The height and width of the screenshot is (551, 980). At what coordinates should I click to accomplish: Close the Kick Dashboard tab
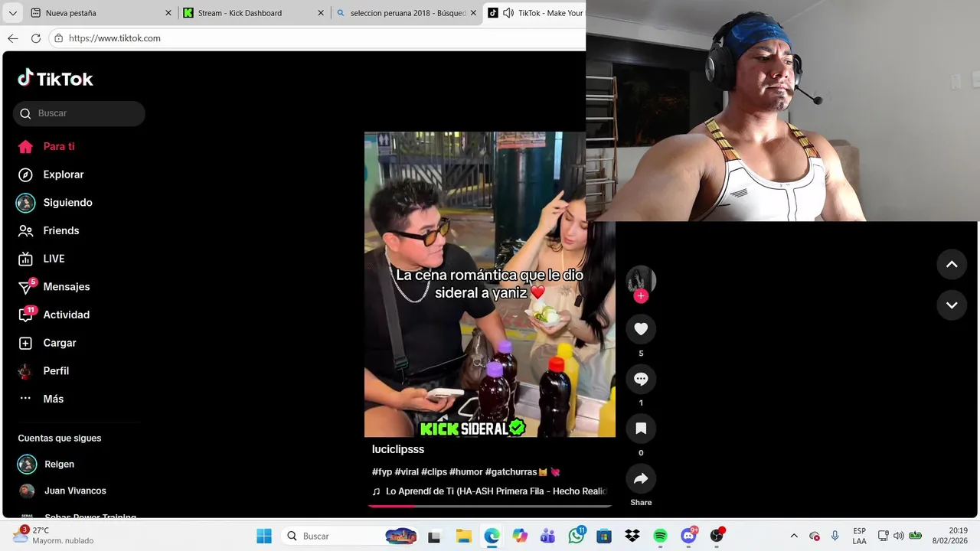point(321,13)
